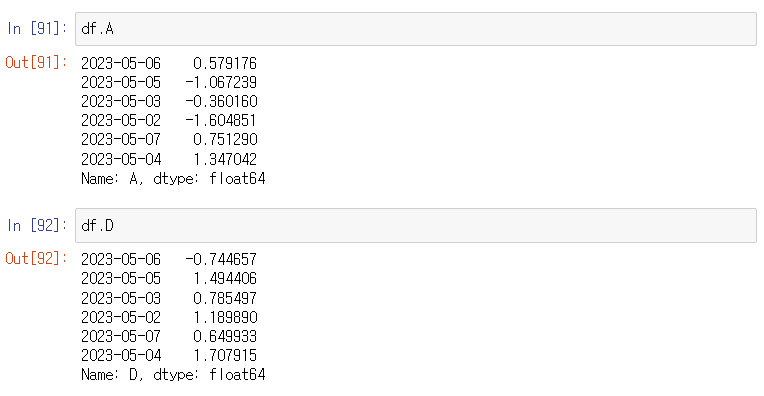This screenshot has width=764, height=396.
Task: Click the Out[91] output prompt
Action: point(37,62)
